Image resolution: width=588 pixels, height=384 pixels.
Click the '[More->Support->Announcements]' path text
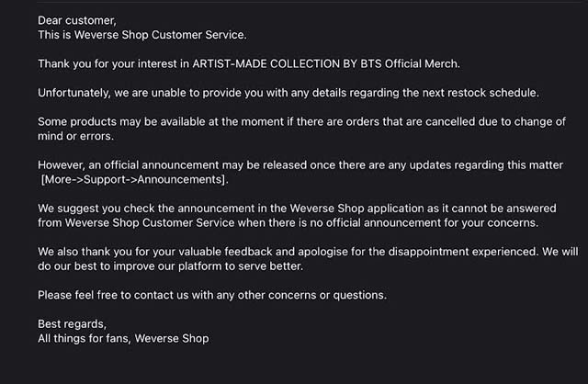point(133,179)
